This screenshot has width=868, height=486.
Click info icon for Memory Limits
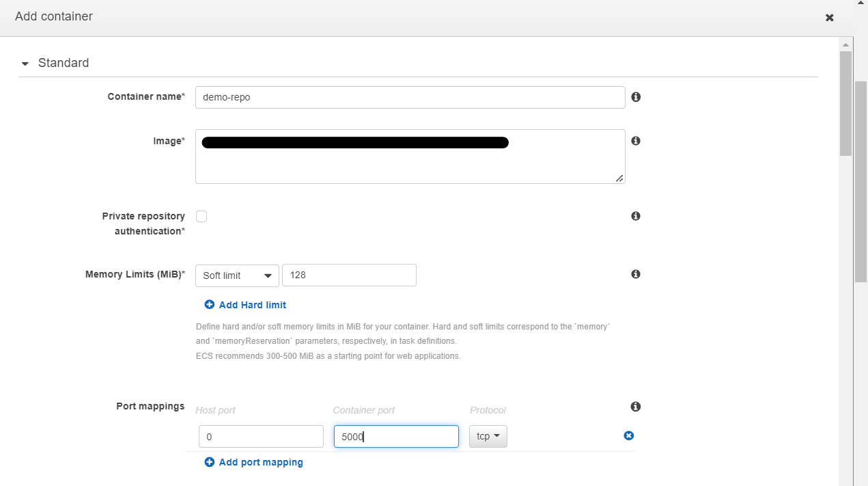pyautogui.click(x=636, y=274)
